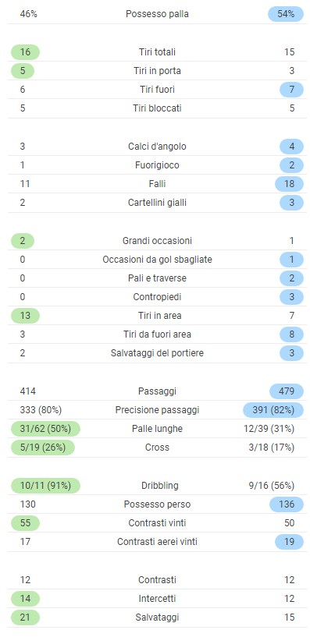Click the 391 (82%) pass accuracy badge
Image resolution: width=310 pixels, height=644 pixels.
click(x=273, y=410)
